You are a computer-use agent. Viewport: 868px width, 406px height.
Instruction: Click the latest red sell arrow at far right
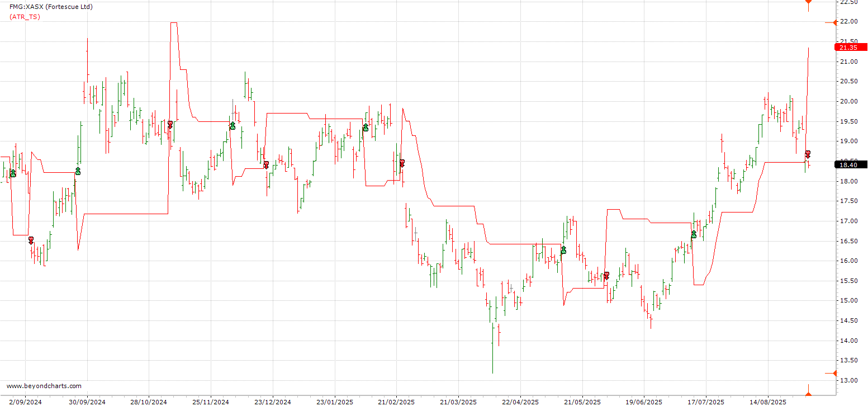[808, 154]
